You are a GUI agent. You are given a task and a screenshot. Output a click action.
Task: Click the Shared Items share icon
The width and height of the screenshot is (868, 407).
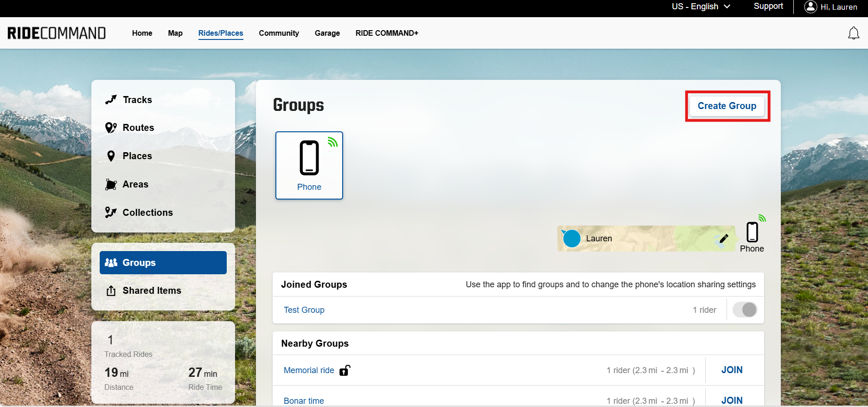(x=111, y=291)
